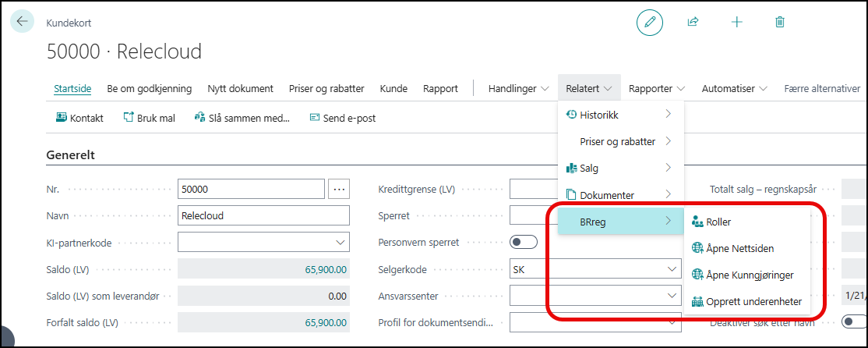Click the back arrow button
The height and width of the screenshot is (348, 868).
(x=21, y=21)
